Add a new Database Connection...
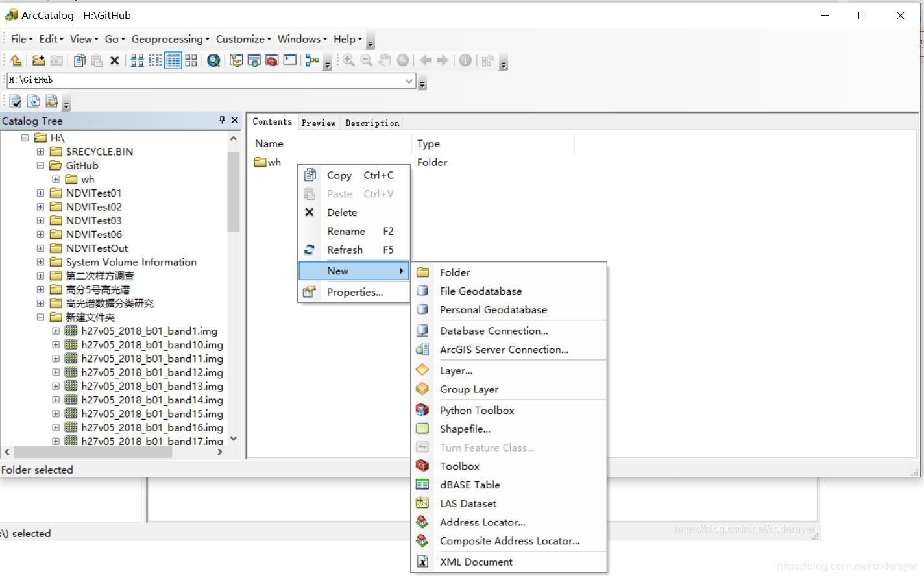The image size is (924, 578). (x=509, y=331)
